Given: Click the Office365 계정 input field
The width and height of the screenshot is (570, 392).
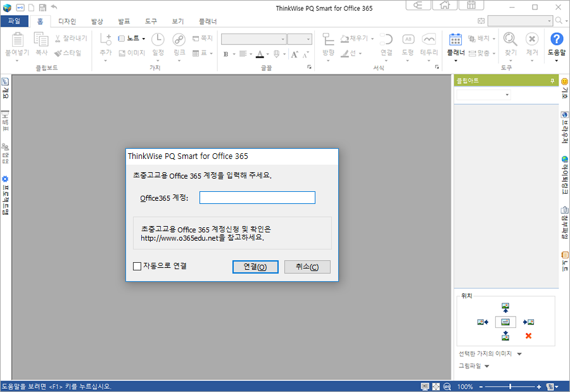Looking at the screenshot, I should pyautogui.click(x=257, y=198).
